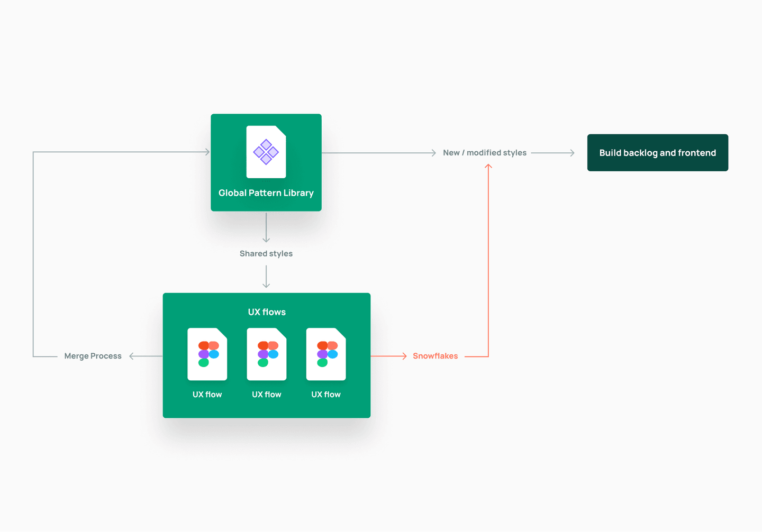The width and height of the screenshot is (762, 532).
Task: Enable the Merge Process route
Action: 93,356
